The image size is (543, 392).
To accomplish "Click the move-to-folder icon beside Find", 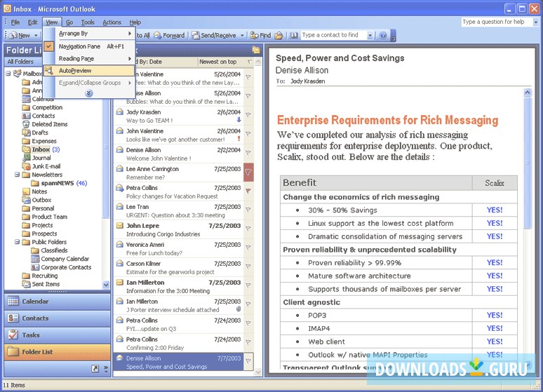I will point(279,35).
